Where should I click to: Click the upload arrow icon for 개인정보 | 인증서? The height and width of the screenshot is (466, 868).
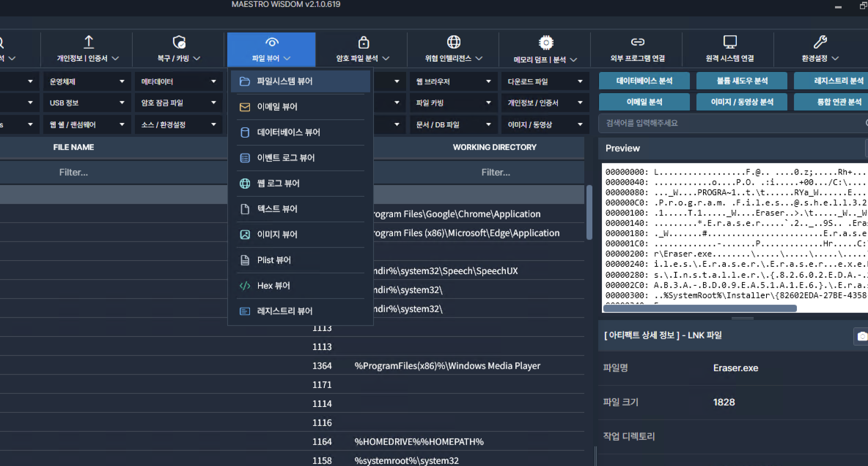(x=89, y=42)
